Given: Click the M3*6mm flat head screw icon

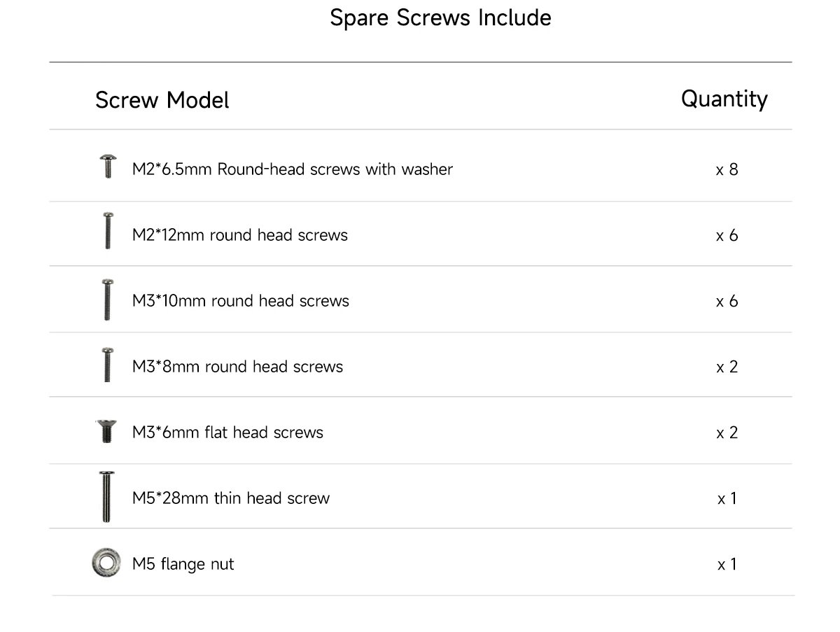Looking at the screenshot, I should (106, 431).
